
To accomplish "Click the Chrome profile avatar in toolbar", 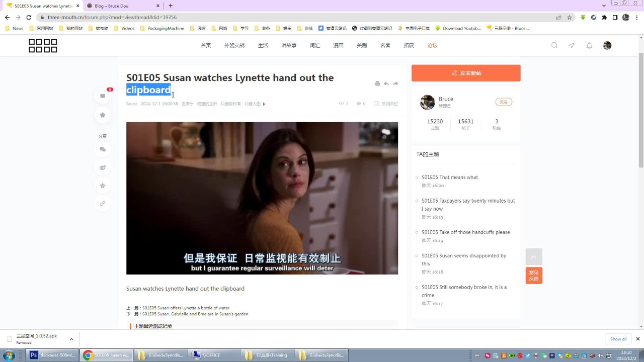I will pos(626,17).
